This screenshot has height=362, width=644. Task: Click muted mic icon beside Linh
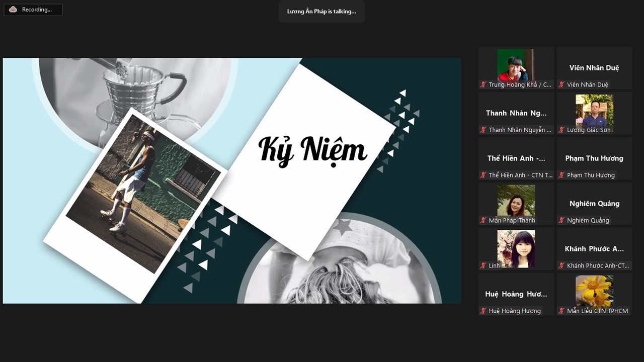484,265
